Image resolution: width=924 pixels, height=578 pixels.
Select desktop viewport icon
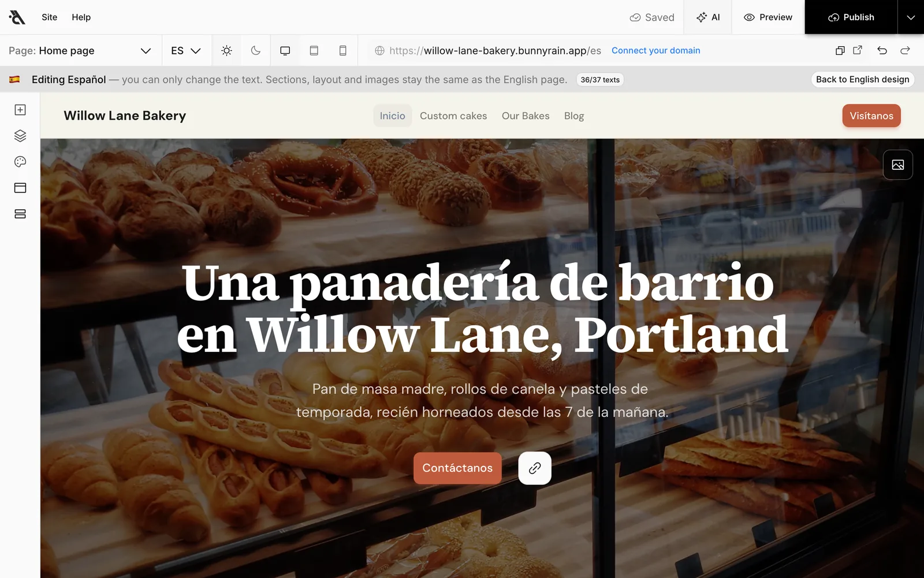point(285,50)
